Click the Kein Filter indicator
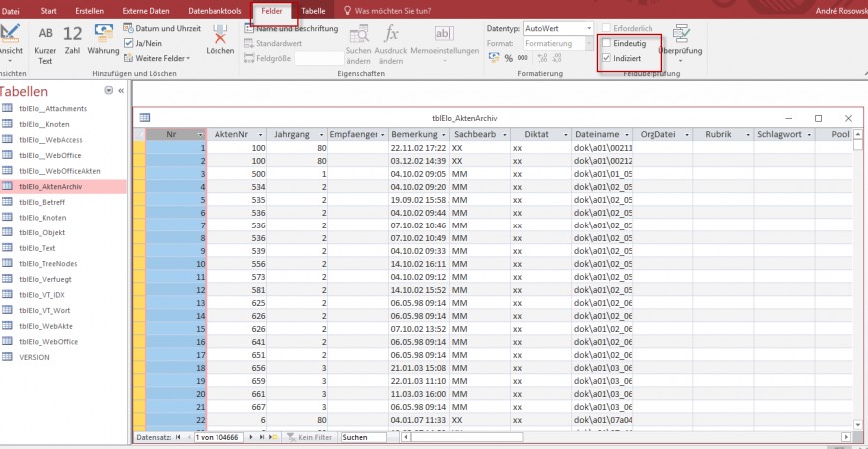Viewport: 868px width, 449px height. (x=310, y=437)
